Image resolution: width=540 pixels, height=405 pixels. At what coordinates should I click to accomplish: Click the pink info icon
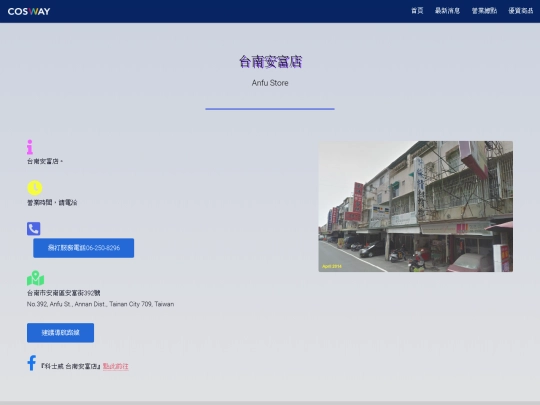pos(30,147)
